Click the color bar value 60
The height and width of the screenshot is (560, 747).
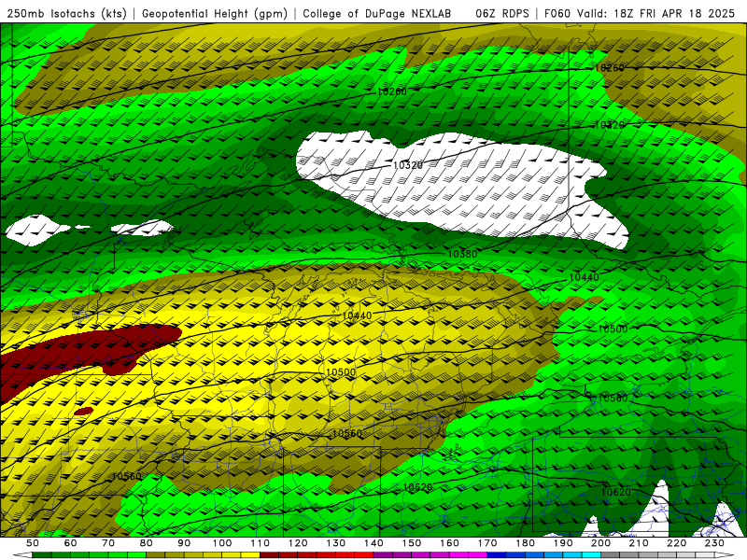[x=71, y=543]
